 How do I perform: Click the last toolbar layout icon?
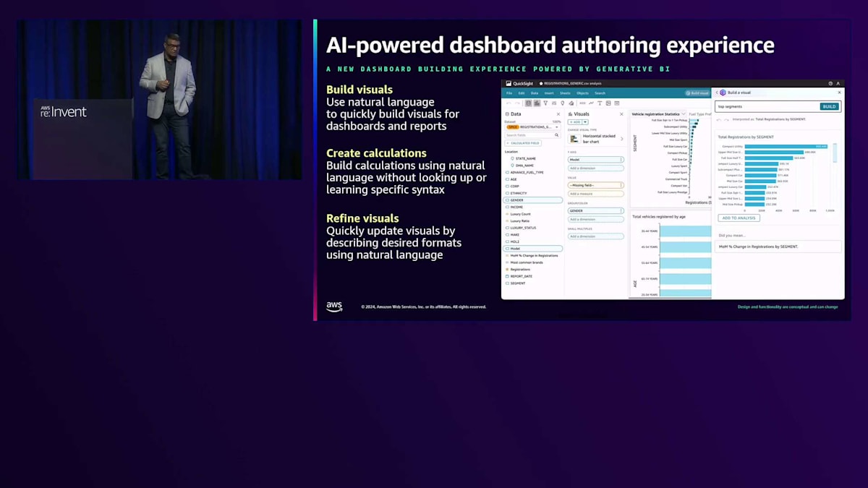[616, 103]
